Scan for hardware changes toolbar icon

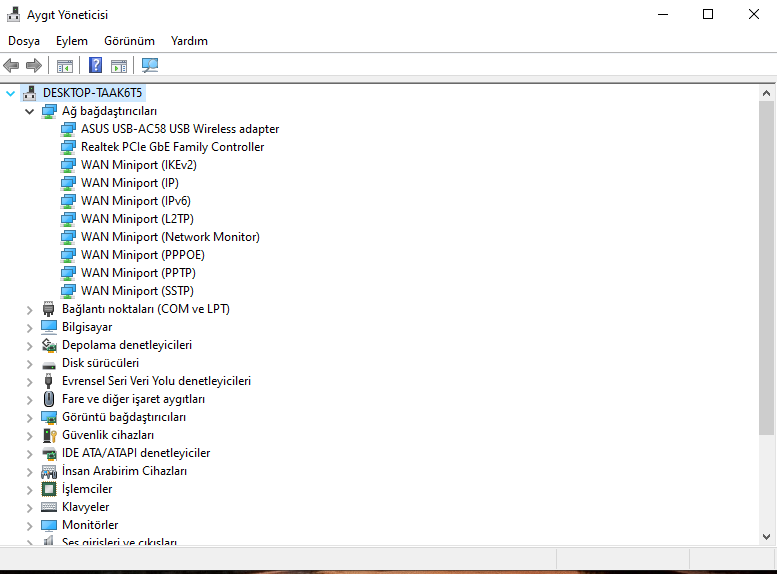click(150, 65)
